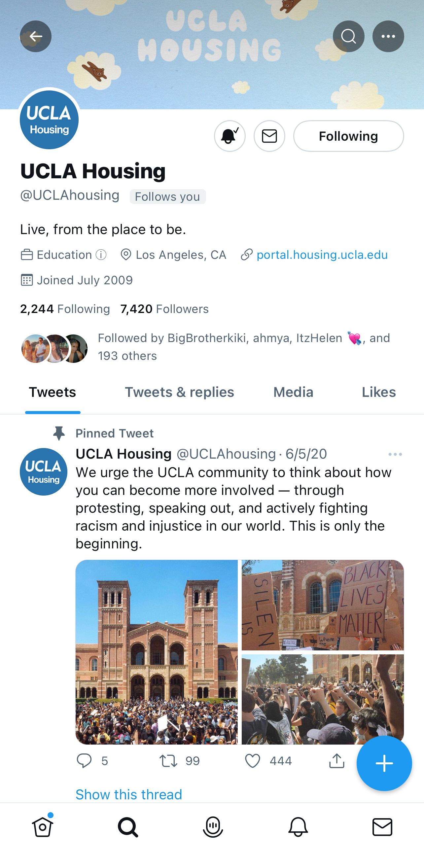The width and height of the screenshot is (424, 868).
Task: View the 2,244 Following list
Action: pos(65,309)
